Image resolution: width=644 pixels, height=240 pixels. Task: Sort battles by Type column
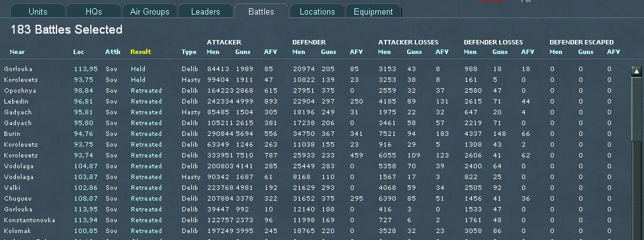(189, 51)
